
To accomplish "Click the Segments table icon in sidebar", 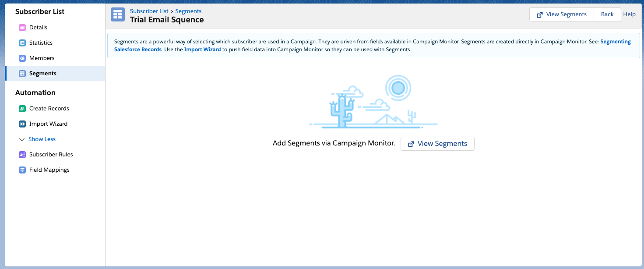I will click(x=22, y=74).
